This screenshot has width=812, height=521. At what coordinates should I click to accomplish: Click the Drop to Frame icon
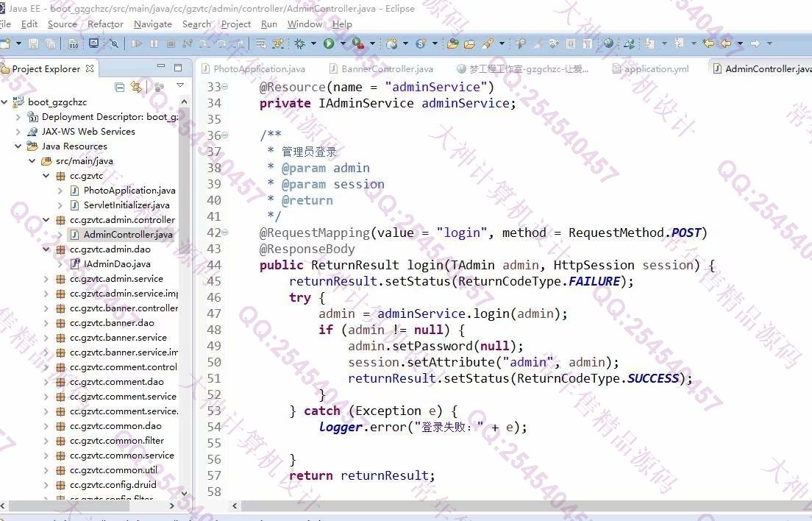click(x=261, y=44)
